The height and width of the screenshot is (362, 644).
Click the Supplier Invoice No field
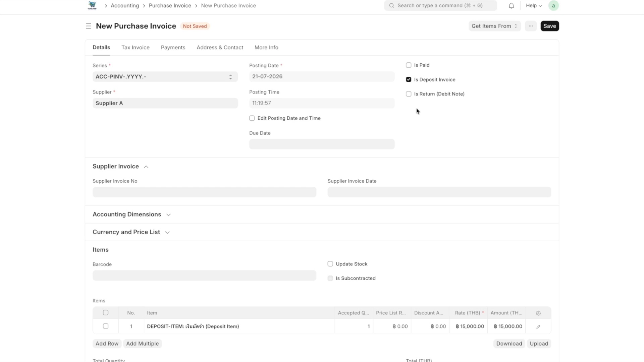tap(204, 192)
